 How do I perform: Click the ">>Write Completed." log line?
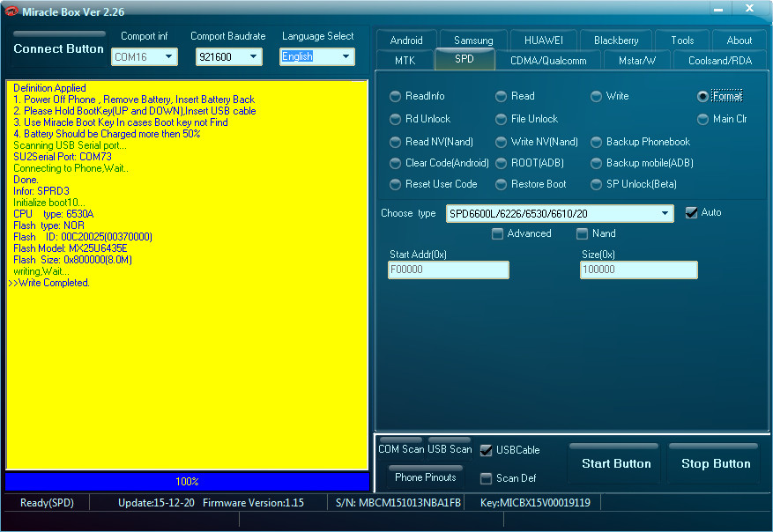[x=48, y=283]
